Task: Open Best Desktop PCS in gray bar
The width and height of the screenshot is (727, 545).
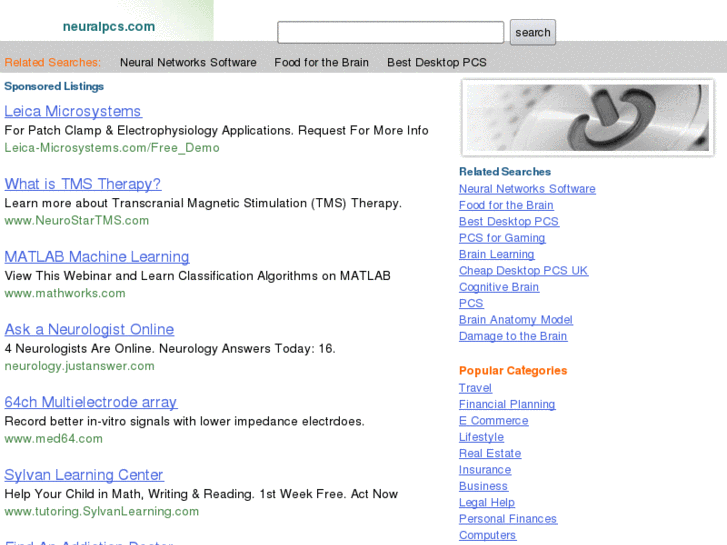Action: (x=437, y=62)
